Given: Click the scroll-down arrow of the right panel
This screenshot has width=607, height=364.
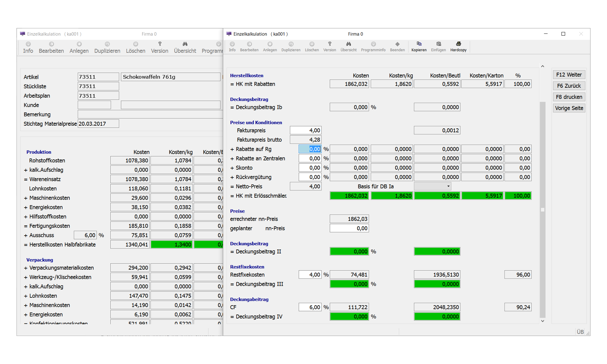Looking at the screenshot, I should pos(543,321).
